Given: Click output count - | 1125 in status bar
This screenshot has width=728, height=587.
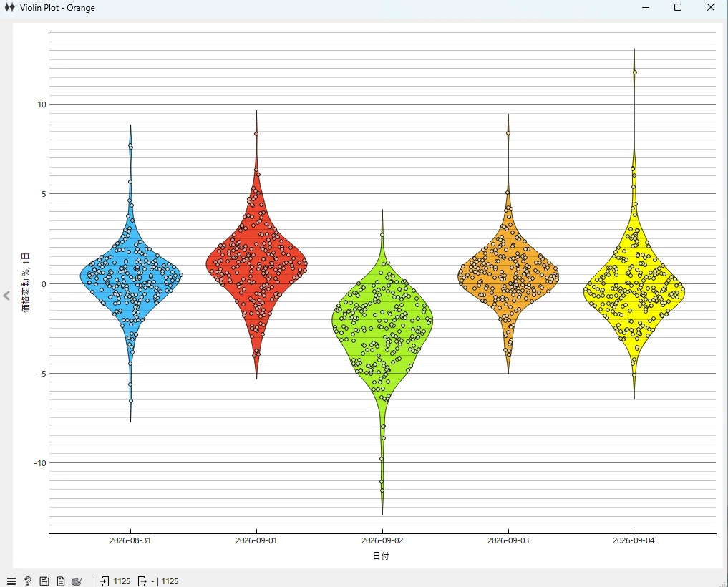Looking at the screenshot, I should pyautogui.click(x=165, y=581).
